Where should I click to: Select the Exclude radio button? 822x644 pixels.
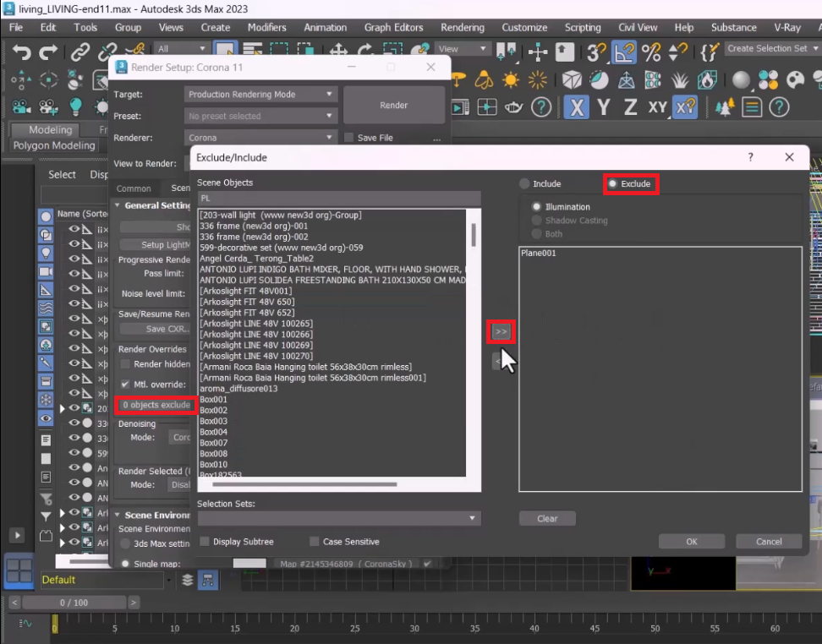click(612, 183)
